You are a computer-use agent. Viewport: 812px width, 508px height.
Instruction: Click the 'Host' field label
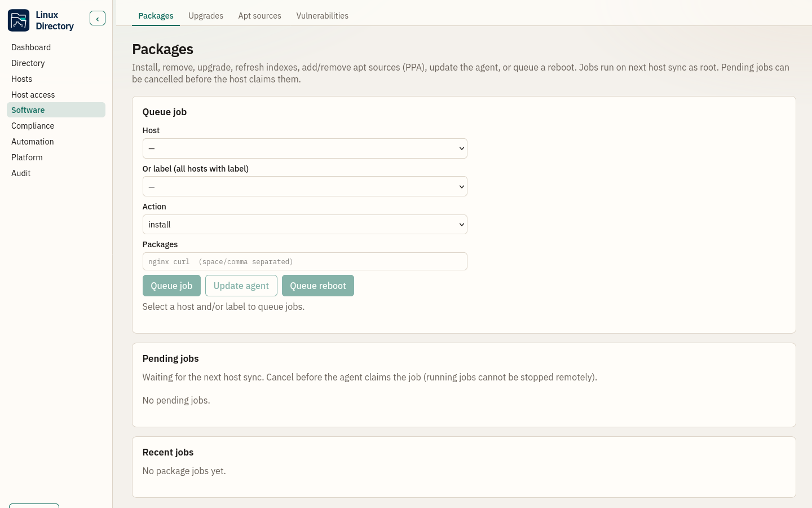tap(151, 130)
